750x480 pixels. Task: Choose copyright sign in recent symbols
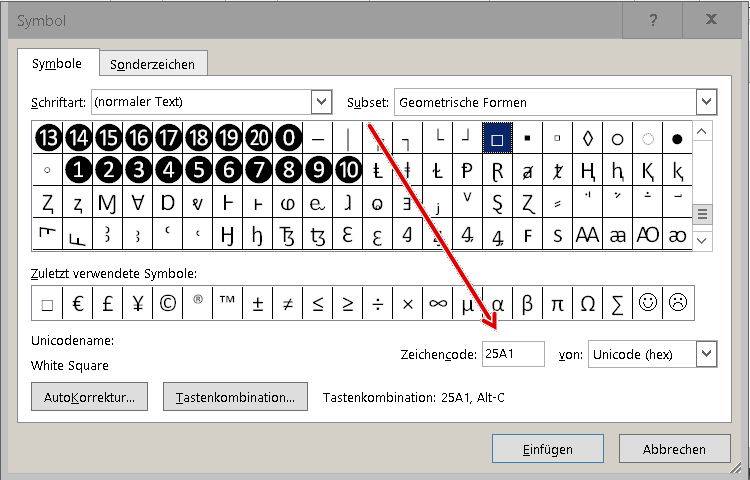click(x=168, y=303)
